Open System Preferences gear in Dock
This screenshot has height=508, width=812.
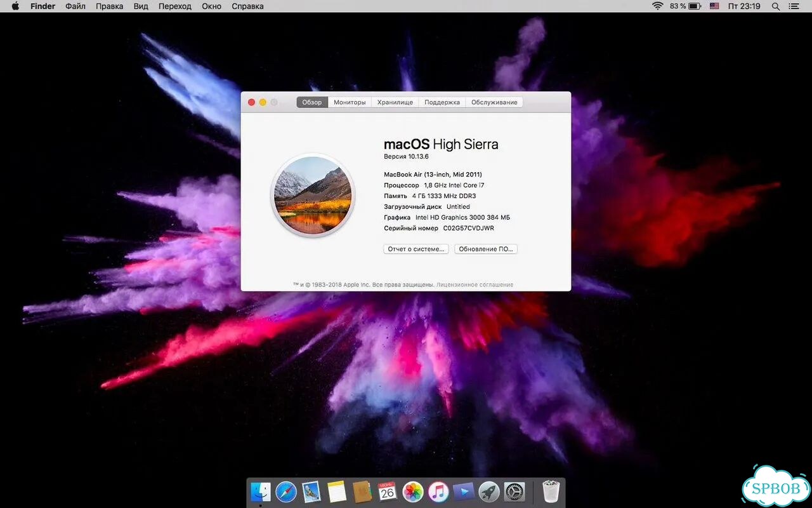coord(514,491)
